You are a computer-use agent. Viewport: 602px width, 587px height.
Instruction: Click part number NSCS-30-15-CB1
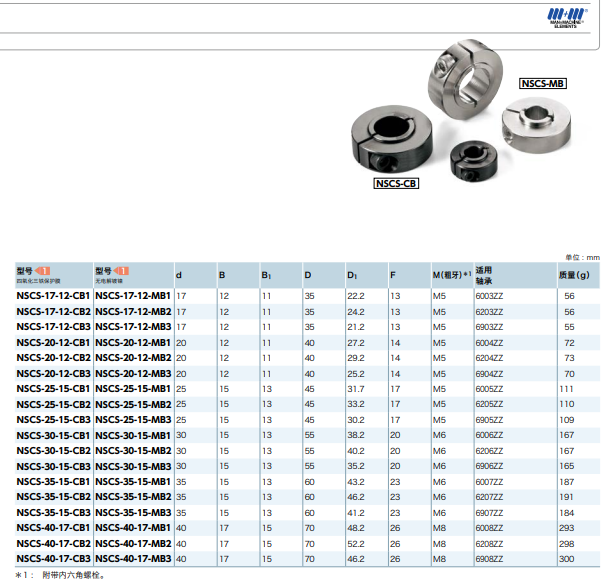[54, 437]
